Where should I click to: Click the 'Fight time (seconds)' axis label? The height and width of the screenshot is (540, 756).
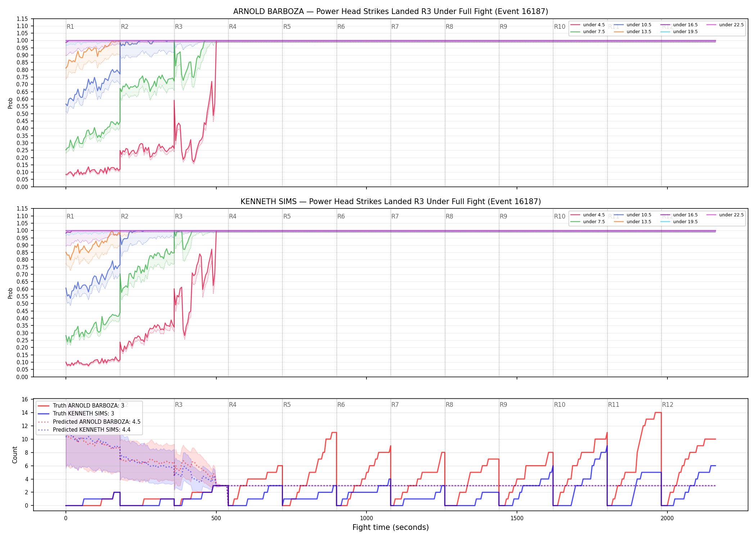coord(391,527)
